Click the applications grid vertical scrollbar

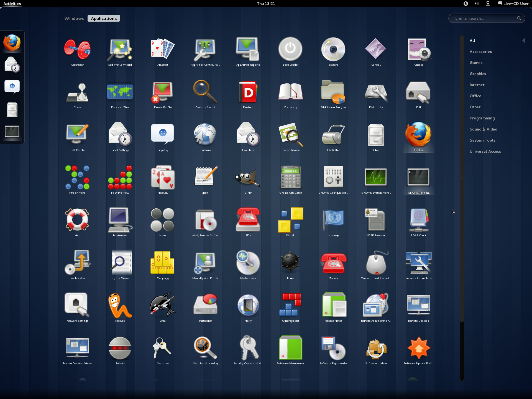point(462,179)
